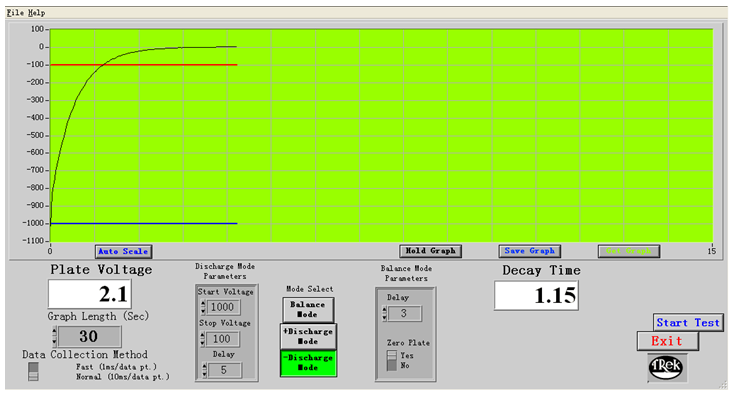Click the Plate Voltage readout 2.1

pos(89,295)
